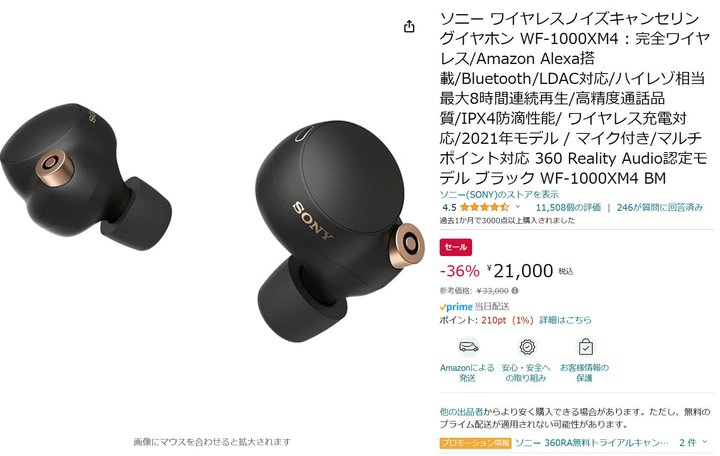This screenshot has height=456, width=720.
Task: Click お客様情報の保護 text link
Action: [584, 372]
